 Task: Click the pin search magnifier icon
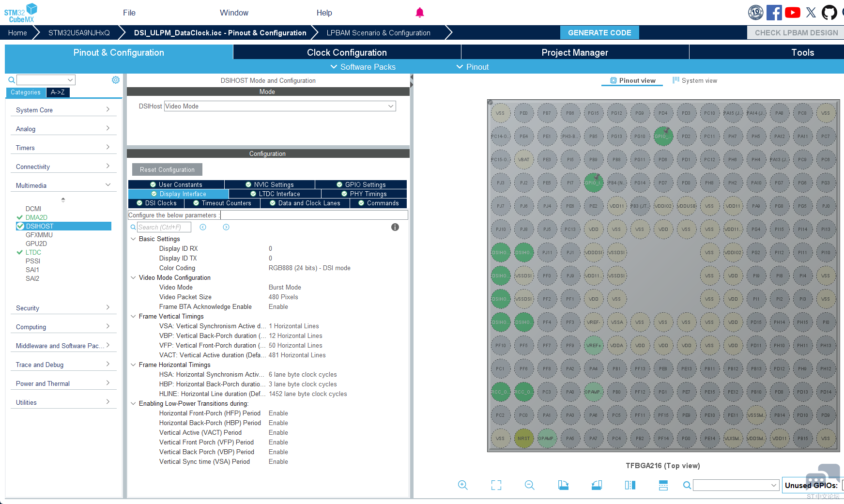click(687, 485)
